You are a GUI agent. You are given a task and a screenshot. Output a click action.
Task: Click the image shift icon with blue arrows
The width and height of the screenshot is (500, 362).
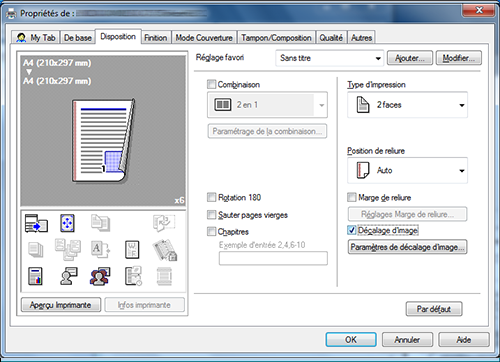pyautogui.click(x=67, y=223)
